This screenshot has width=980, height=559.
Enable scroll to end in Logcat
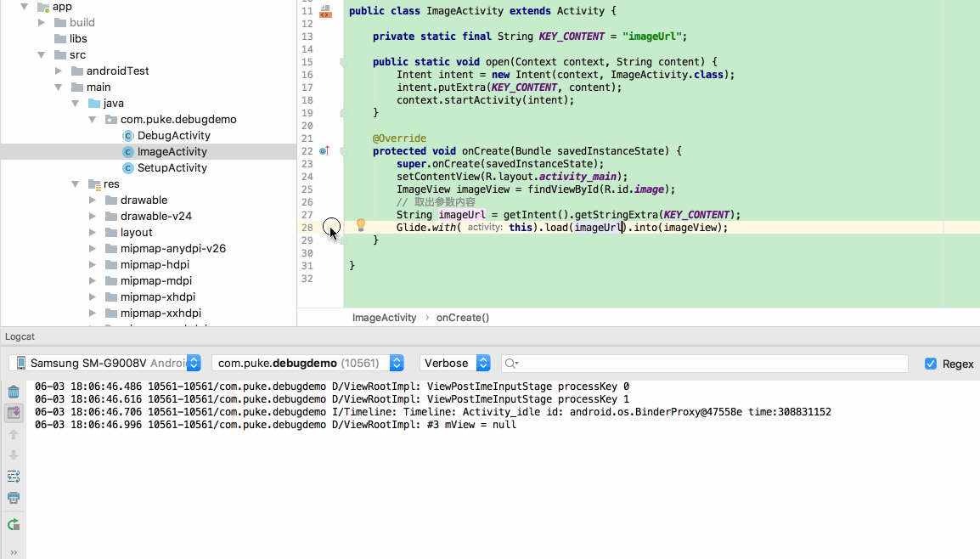(x=13, y=412)
